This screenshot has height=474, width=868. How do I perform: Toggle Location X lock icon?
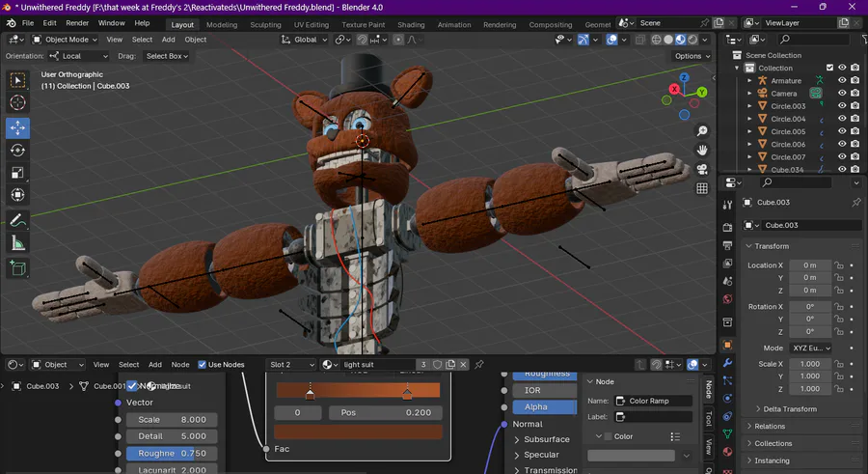(x=839, y=265)
